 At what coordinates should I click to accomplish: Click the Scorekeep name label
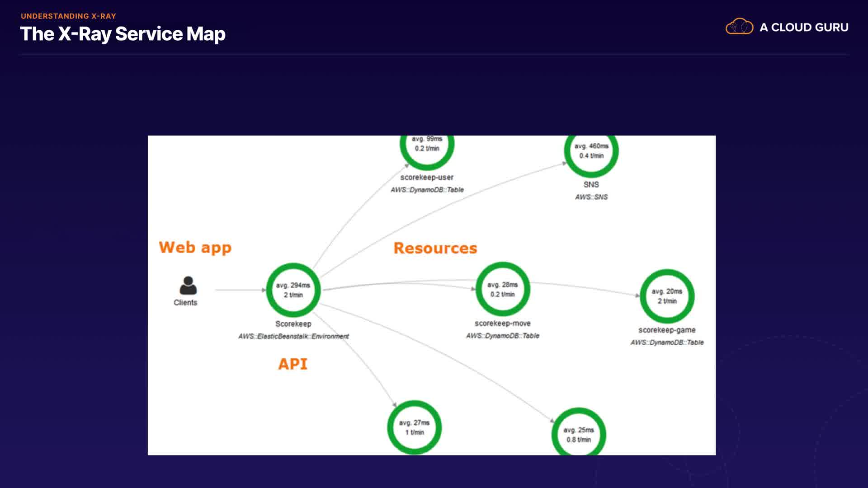293,324
